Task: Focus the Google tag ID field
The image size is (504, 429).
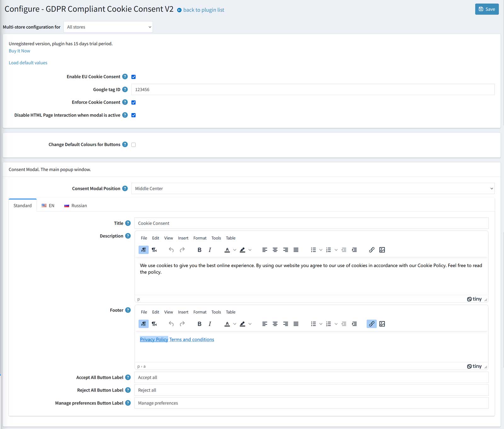Action: [313, 89]
